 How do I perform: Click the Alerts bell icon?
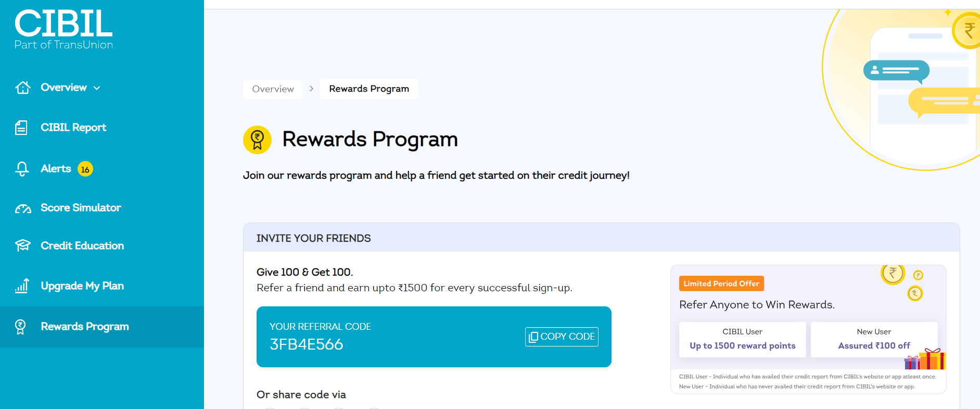click(x=22, y=169)
